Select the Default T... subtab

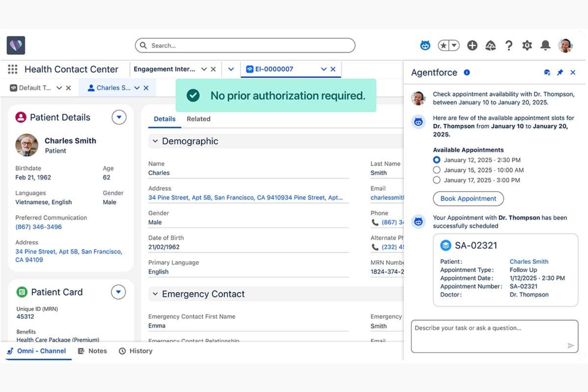[x=31, y=88]
